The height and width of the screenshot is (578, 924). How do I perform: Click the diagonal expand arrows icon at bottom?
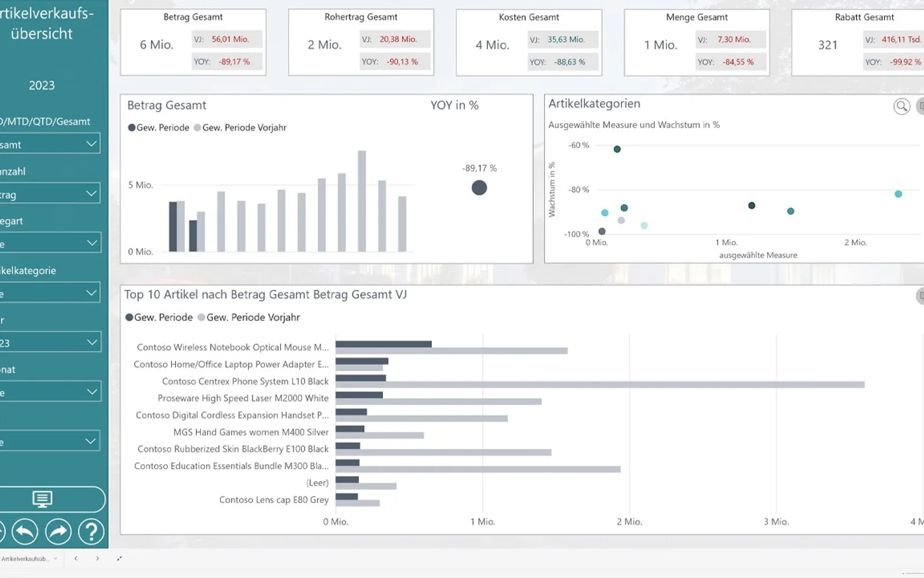point(119,558)
